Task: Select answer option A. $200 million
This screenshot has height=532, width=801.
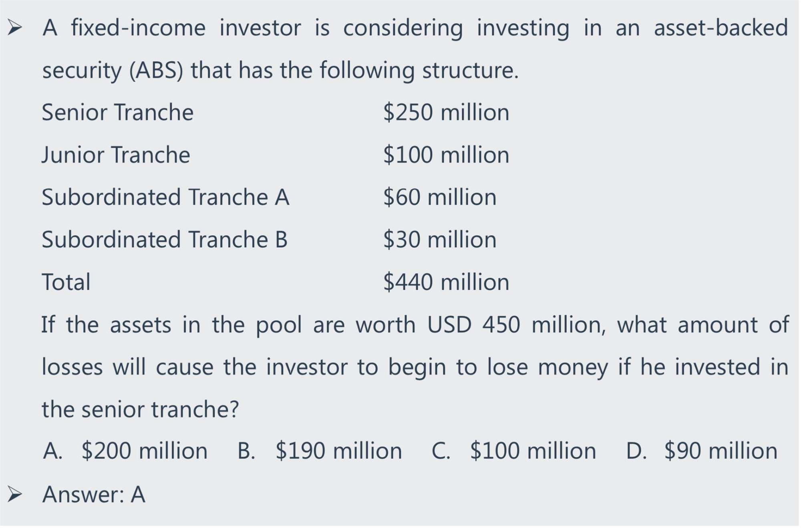Action: [x=125, y=451]
